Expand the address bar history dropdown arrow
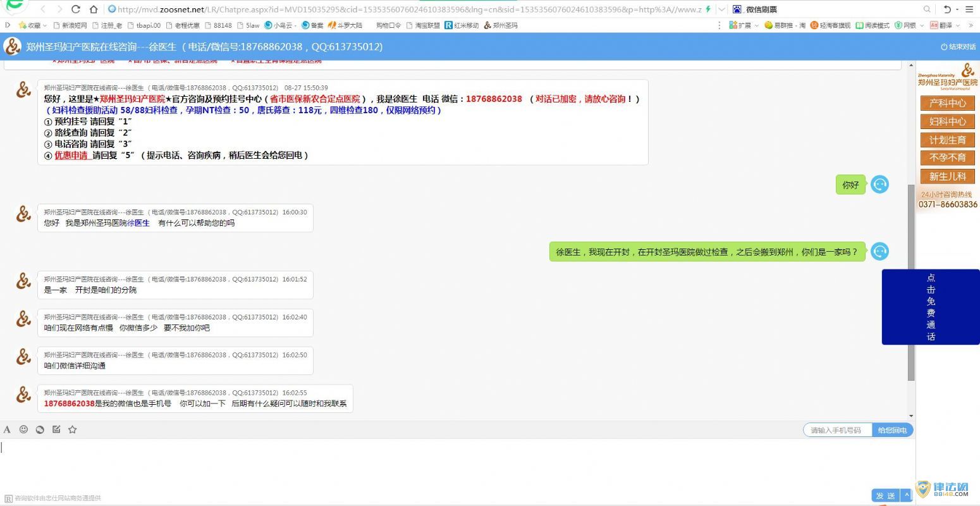Screen dimensions: 980x506 [x=721, y=9]
